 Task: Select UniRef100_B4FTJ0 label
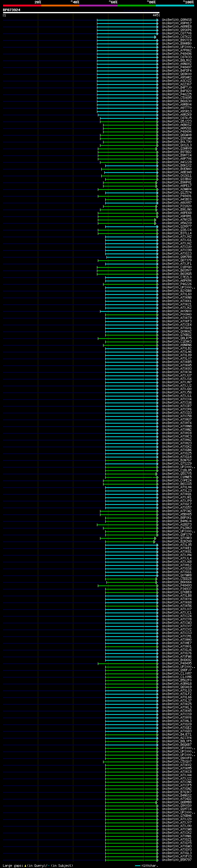177,88
